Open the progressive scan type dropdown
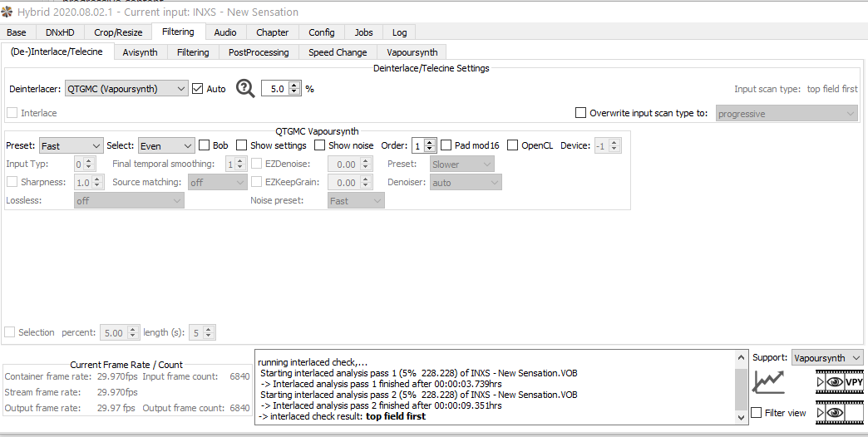The image size is (868, 437). pos(787,113)
